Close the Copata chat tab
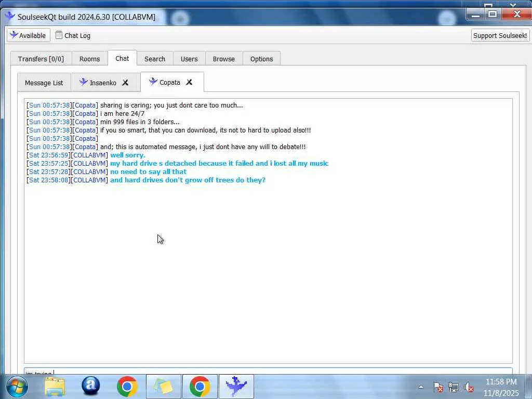The image size is (532, 399). [x=189, y=82]
